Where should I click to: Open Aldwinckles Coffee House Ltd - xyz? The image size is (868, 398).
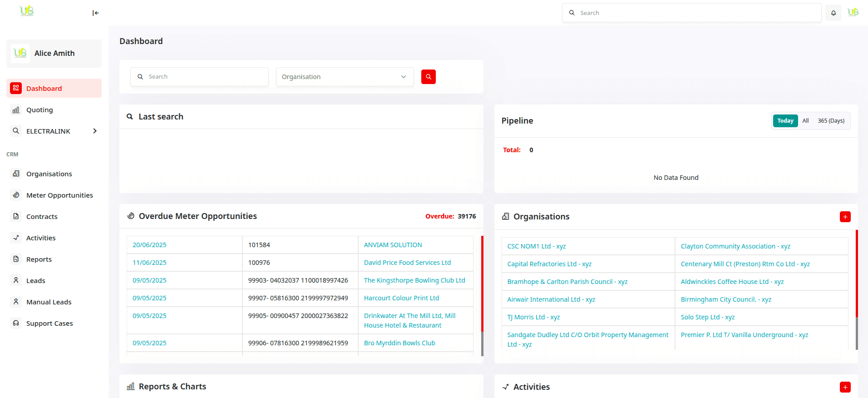click(x=732, y=282)
